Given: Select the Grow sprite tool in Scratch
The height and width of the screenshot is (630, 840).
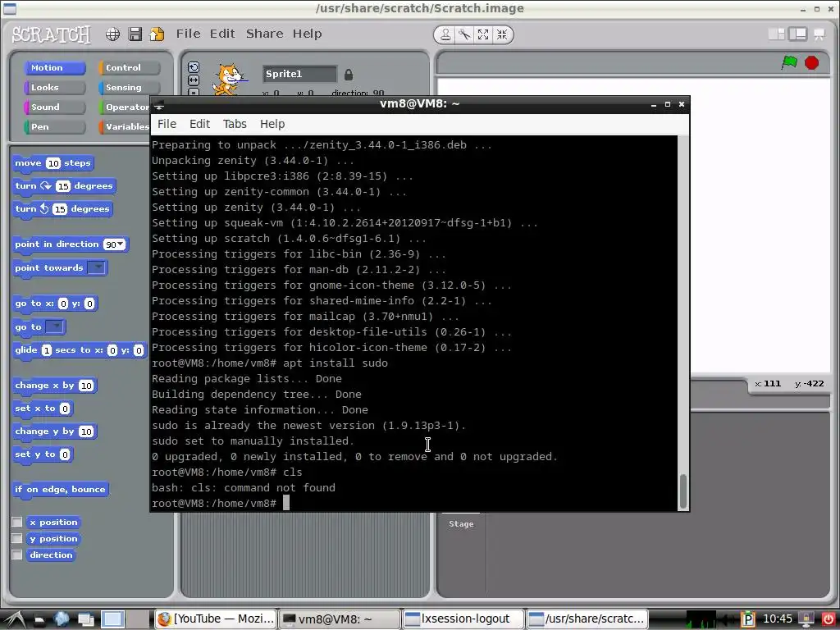Looking at the screenshot, I should coord(483,34).
